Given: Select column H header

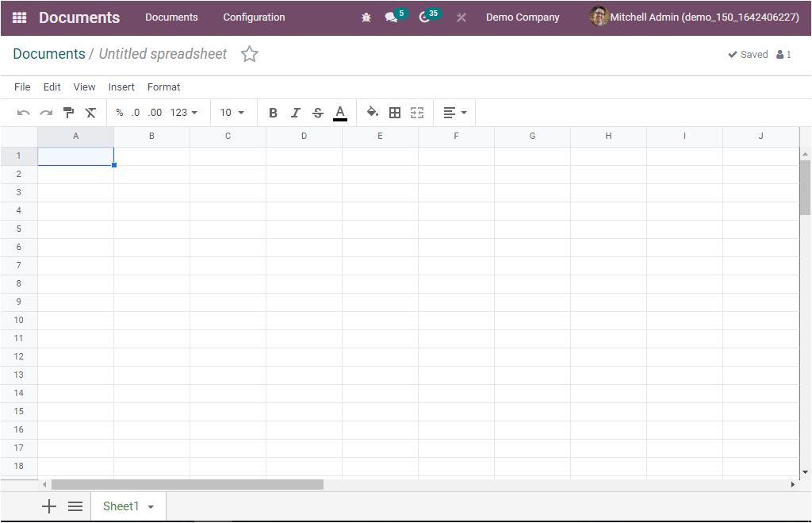Looking at the screenshot, I should [608, 137].
